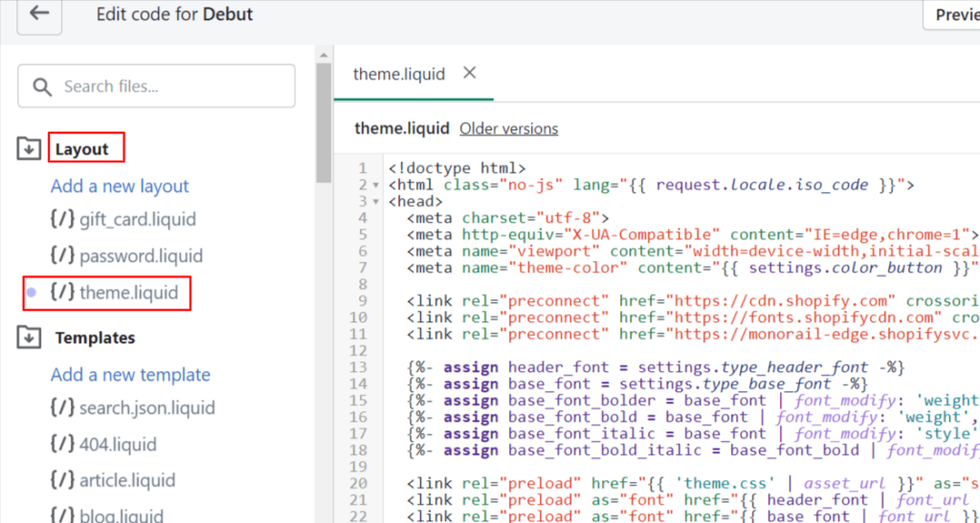Click the doctype html code line
This screenshot has height=523, width=980.
pyautogui.click(x=457, y=168)
